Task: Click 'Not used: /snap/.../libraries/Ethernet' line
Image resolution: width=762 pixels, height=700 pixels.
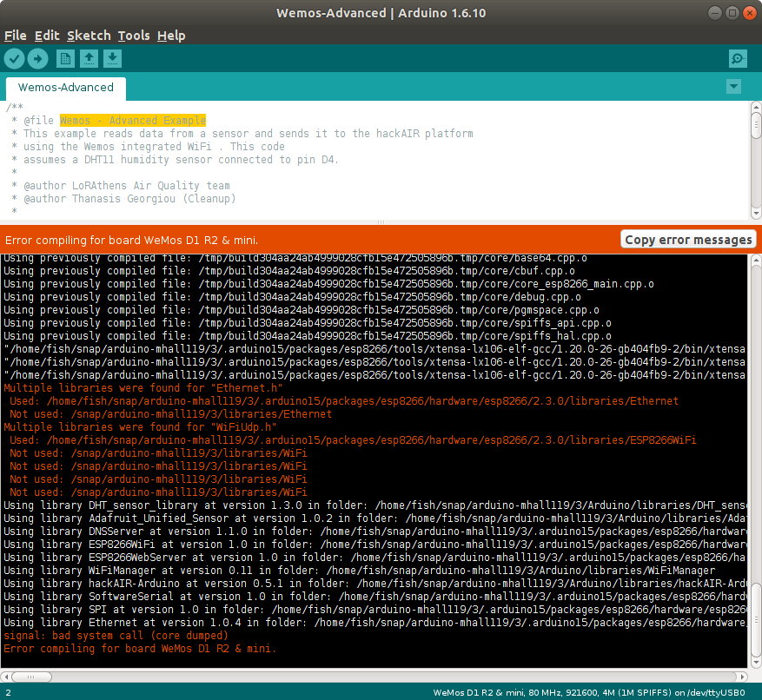Action: tap(170, 414)
